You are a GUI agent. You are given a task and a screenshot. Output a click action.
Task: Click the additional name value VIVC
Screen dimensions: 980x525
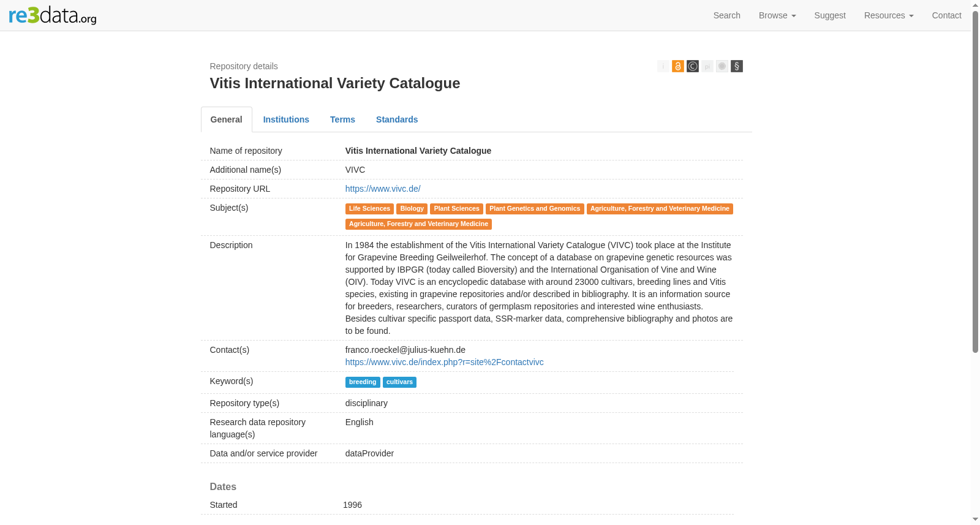coord(355,170)
